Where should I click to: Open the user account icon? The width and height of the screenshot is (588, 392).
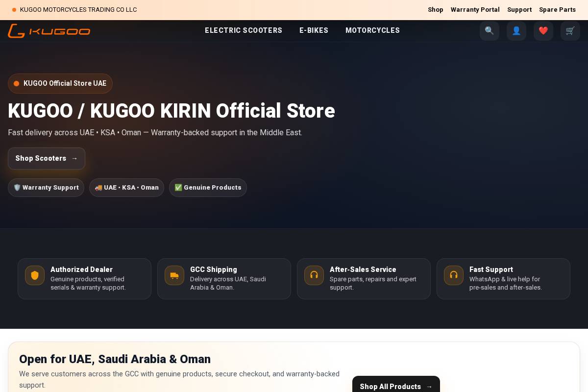click(516, 31)
